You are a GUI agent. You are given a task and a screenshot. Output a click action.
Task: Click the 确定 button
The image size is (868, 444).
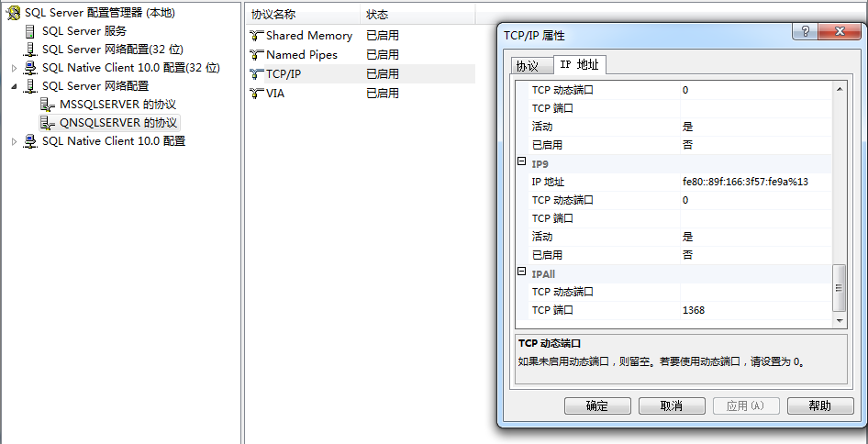[x=597, y=405]
